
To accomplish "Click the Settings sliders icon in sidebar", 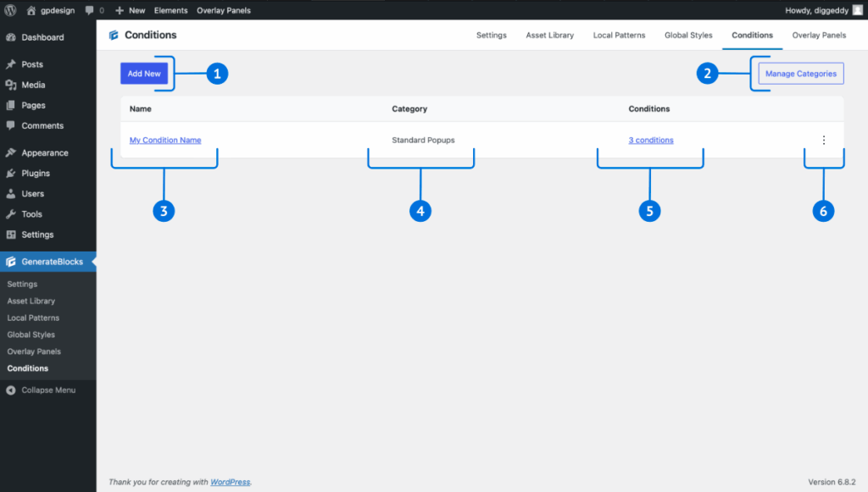I will pyautogui.click(x=10, y=235).
